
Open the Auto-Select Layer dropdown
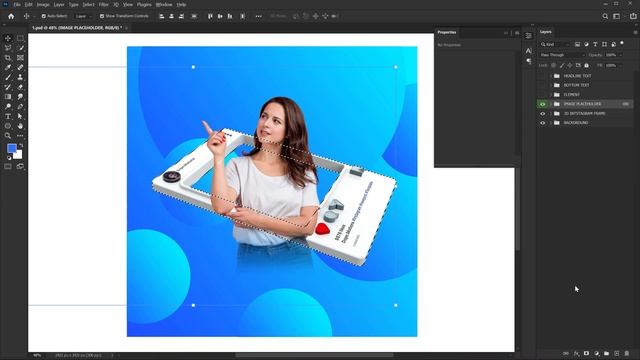83,16
